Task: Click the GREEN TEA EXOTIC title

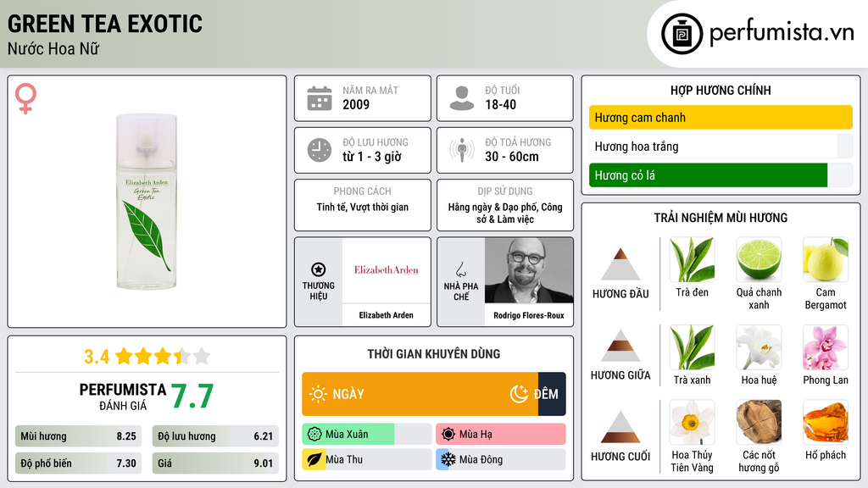Action: [105, 24]
